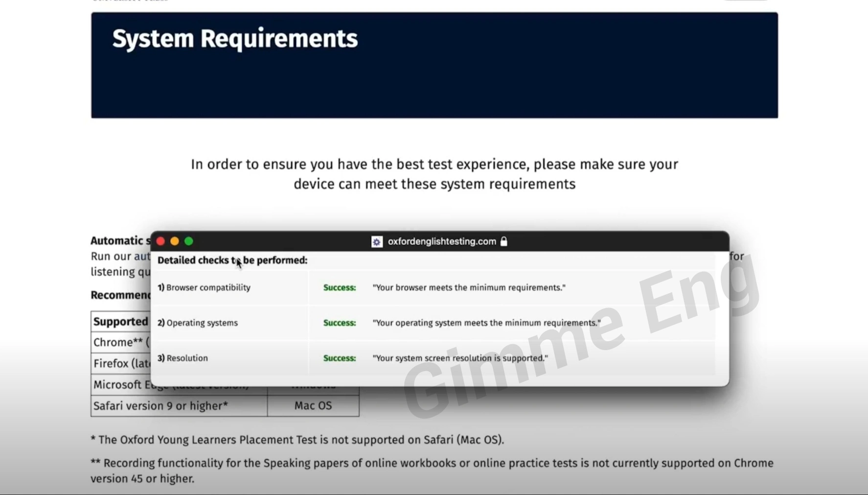The image size is (868, 495).
Task: Click the padlock icon after the URL
Action: (503, 241)
